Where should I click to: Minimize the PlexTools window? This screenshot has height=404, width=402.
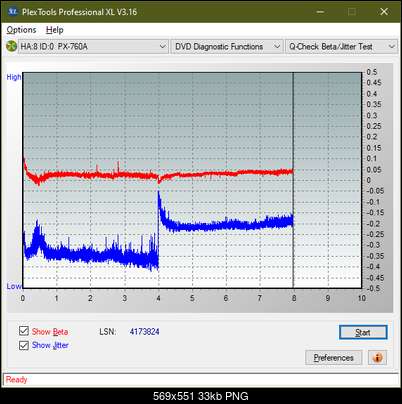pyautogui.click(x=320, y=12)
